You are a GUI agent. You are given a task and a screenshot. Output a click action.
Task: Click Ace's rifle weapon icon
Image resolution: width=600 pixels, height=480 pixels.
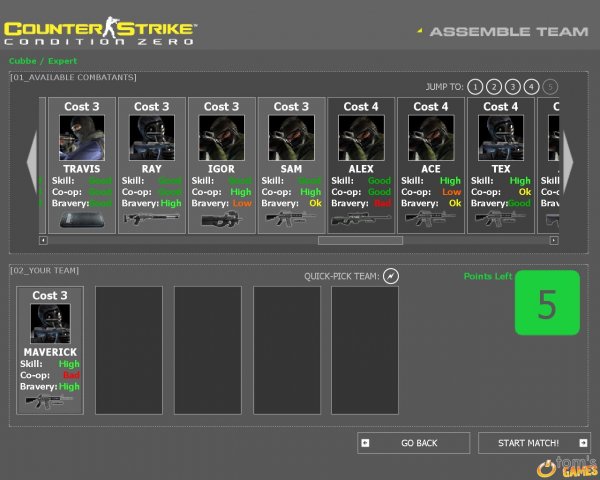(430, 219)
